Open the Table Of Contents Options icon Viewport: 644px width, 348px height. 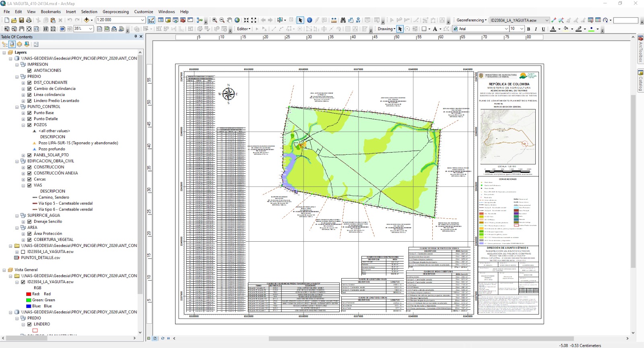pos(36,44)
